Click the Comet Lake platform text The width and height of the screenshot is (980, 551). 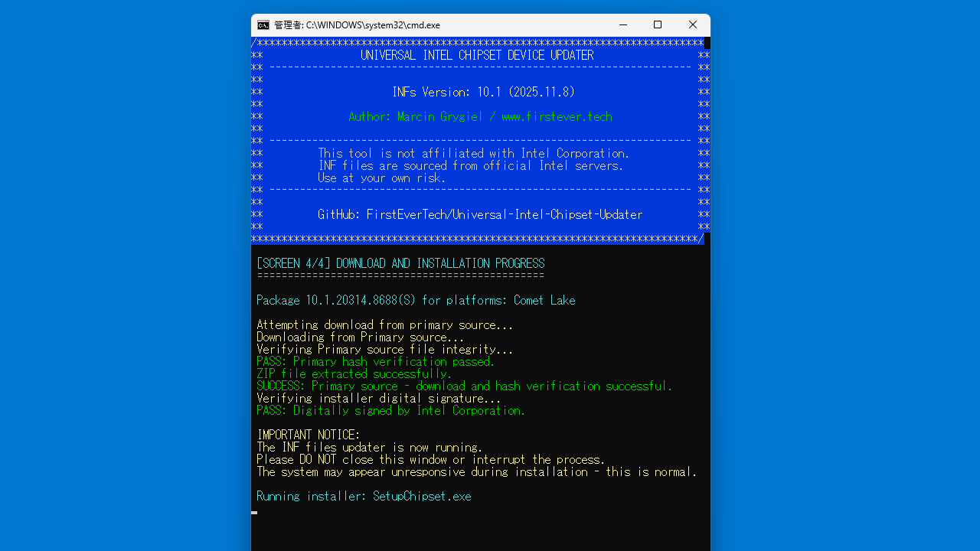tap(545, 300)
